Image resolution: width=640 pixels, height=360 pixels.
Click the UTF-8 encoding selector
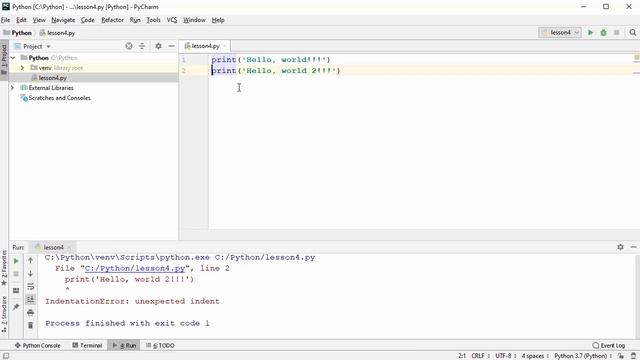tap(505, 356)
